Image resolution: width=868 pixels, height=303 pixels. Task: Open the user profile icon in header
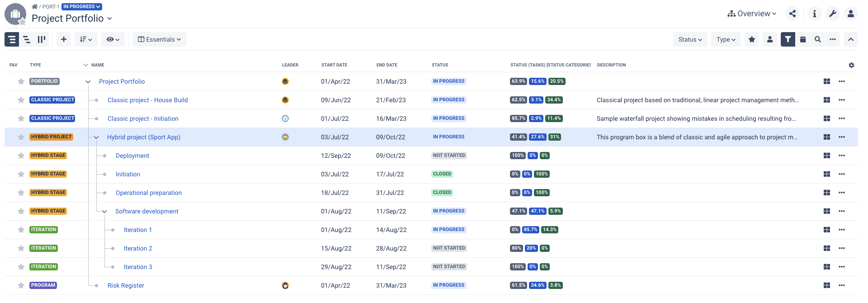[x=851, y=14]
